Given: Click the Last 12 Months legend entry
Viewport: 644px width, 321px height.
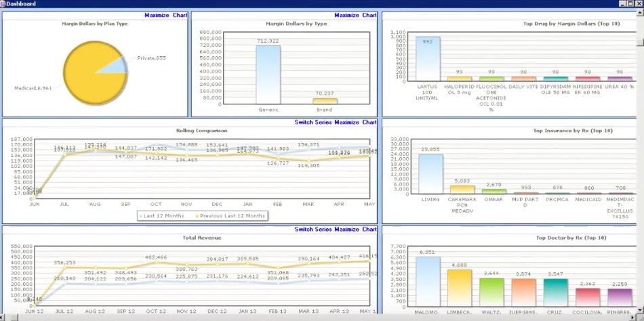Looking at the screenshot, I should [162, 216].
